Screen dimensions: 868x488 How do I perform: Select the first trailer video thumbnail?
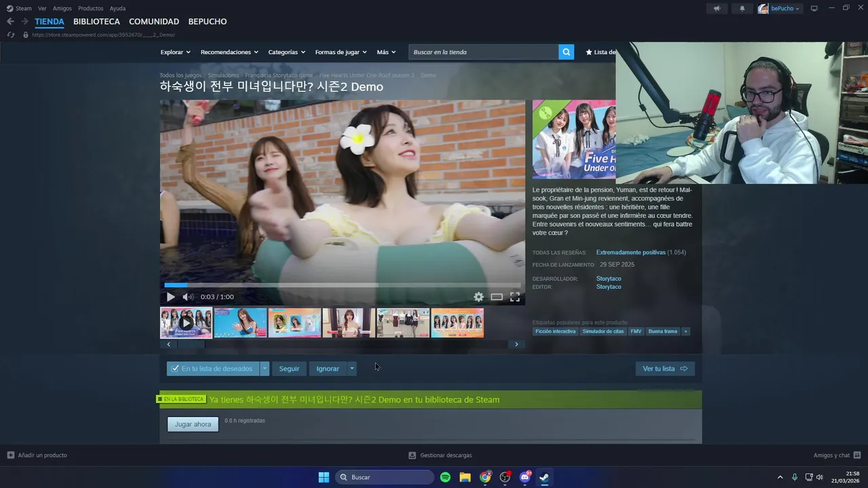coord(186,323)
